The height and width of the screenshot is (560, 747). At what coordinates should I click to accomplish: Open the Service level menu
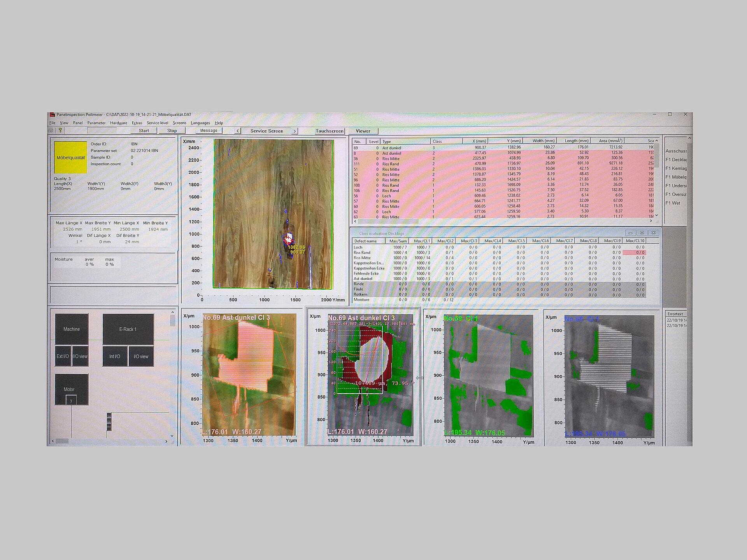point(157,123)
